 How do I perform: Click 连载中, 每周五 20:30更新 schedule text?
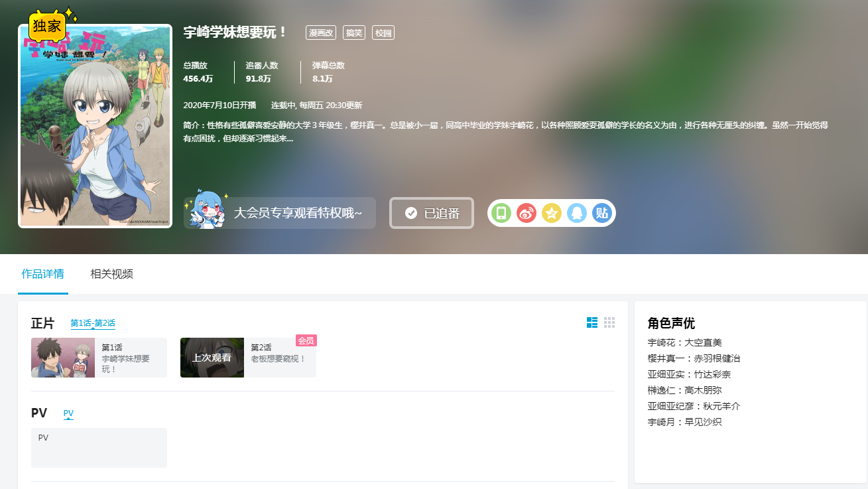tap(316, 105)
